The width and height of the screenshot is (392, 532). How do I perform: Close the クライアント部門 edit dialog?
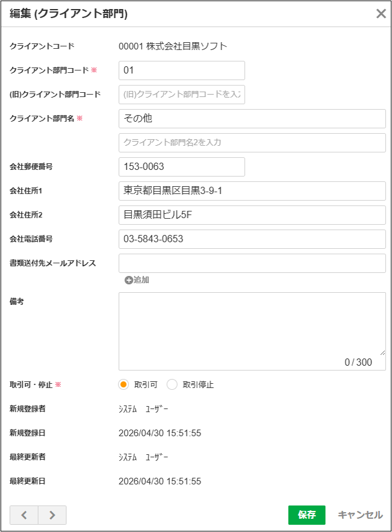click(x=381, y=14)
